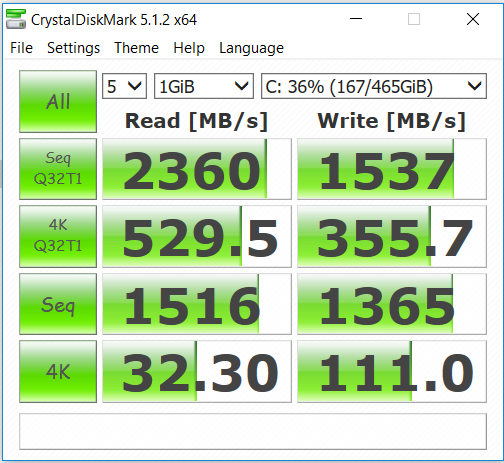Run the 4K benchmark button
Image resolution: width=504 pixels, height=463 pixels.
click(58, 371)
